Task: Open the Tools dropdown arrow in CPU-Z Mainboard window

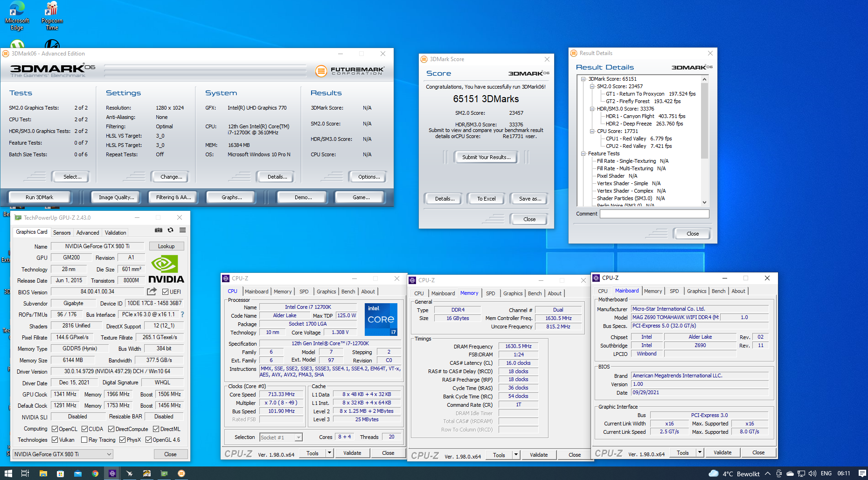Action: pos(700,452)
